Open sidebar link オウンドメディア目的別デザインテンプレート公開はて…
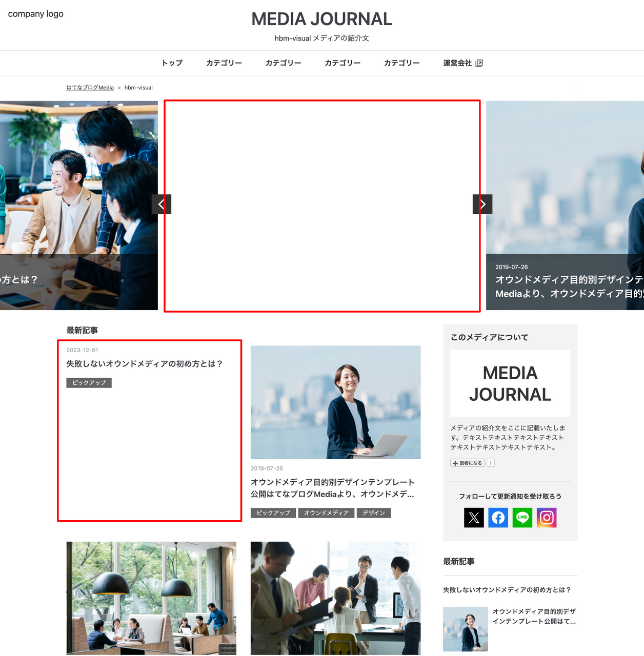The height and width of the screenshot is (656, 644). tap(534, 617)
